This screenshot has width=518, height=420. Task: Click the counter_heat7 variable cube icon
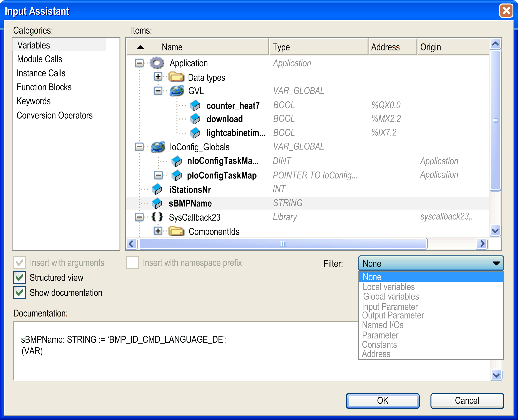coord(195,105)
